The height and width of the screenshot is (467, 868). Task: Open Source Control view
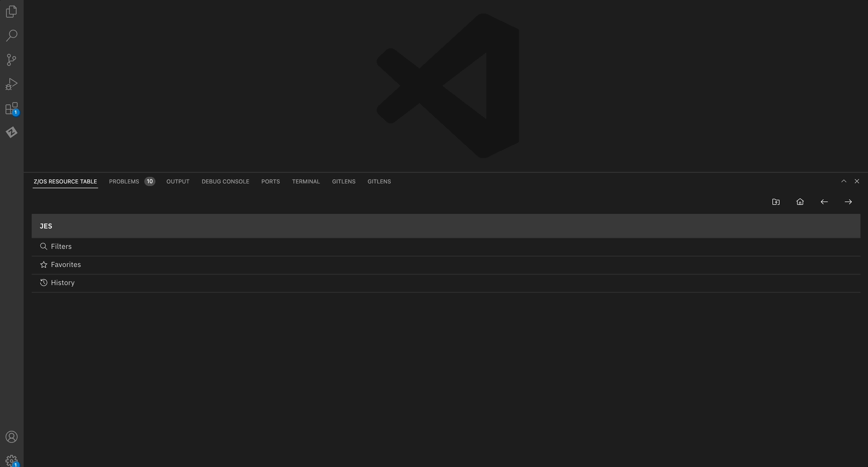tap(12, 60)
